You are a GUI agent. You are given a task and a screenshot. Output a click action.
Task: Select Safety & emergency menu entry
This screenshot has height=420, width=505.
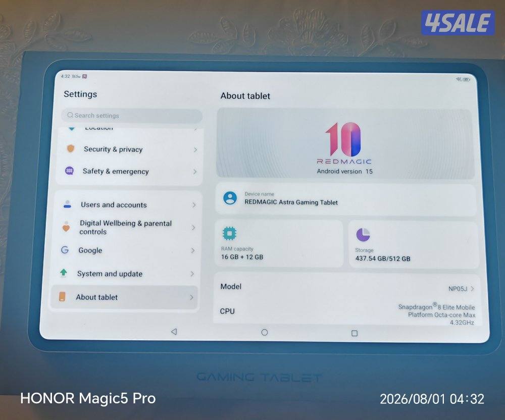pos(129,171)
